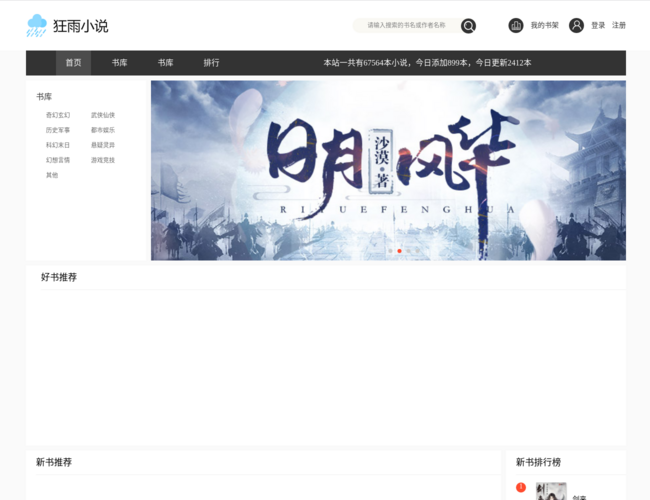
Task: Click the red rank 1 badge
Action: (521, 487)
